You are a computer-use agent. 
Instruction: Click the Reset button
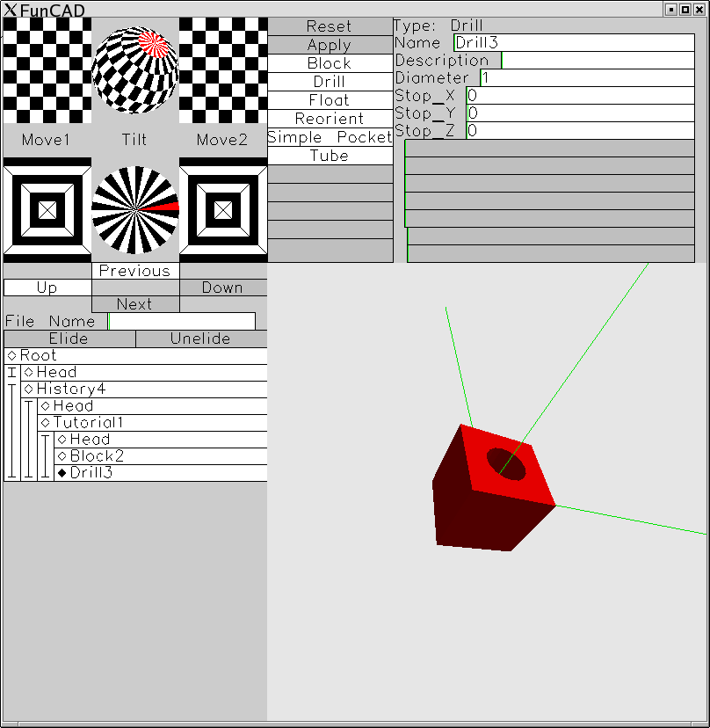(x=330, y=26)
